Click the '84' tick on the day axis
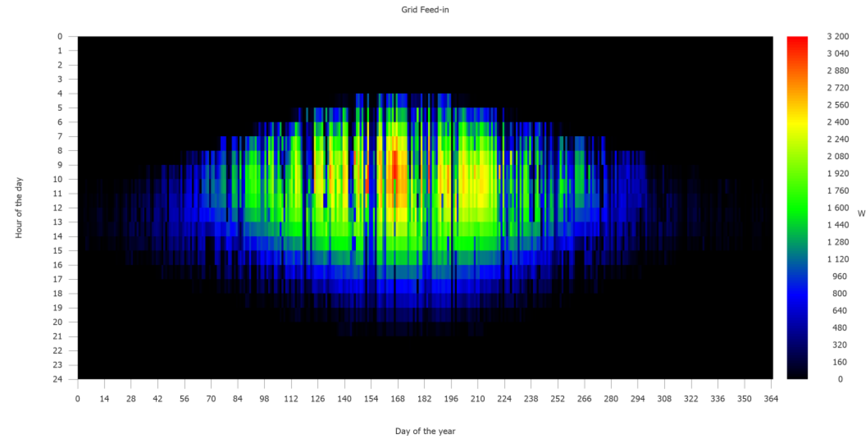The image size is (868, 439). click(x=238, y=399)
